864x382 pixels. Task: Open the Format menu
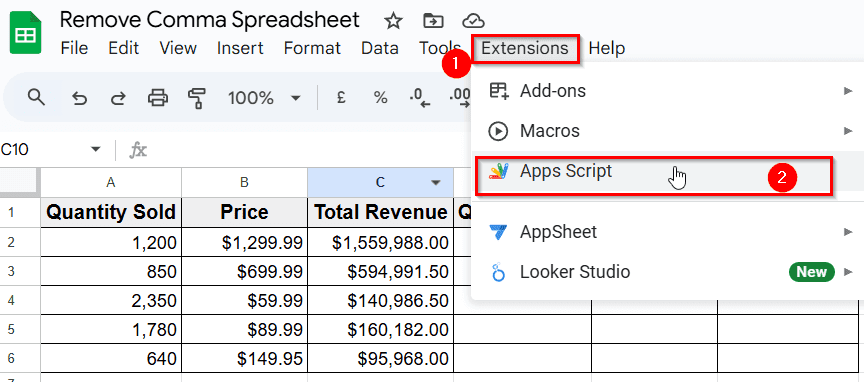[x=312, y=49]
